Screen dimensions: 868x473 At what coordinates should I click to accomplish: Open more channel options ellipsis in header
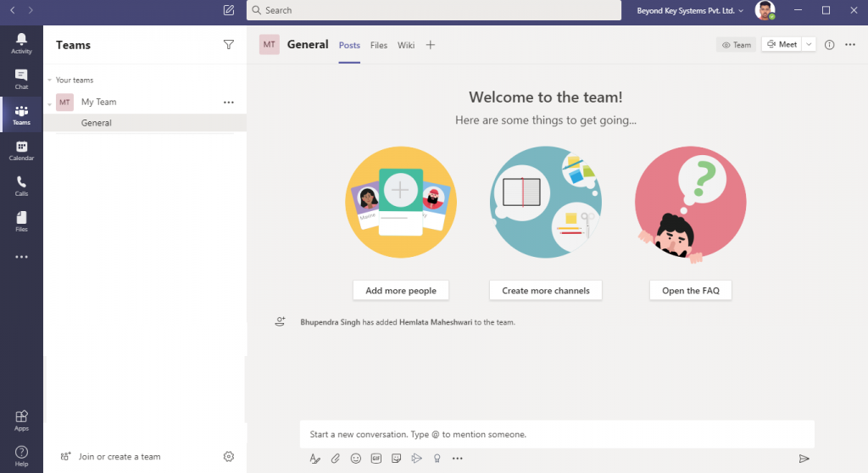pyautogui.click(x=850, y=45)
